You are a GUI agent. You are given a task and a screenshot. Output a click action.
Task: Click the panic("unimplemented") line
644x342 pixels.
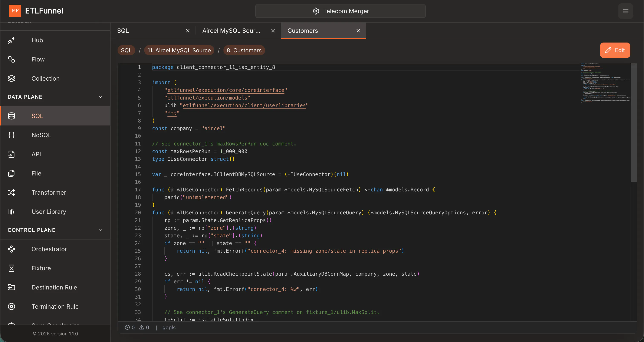point(198,197)
